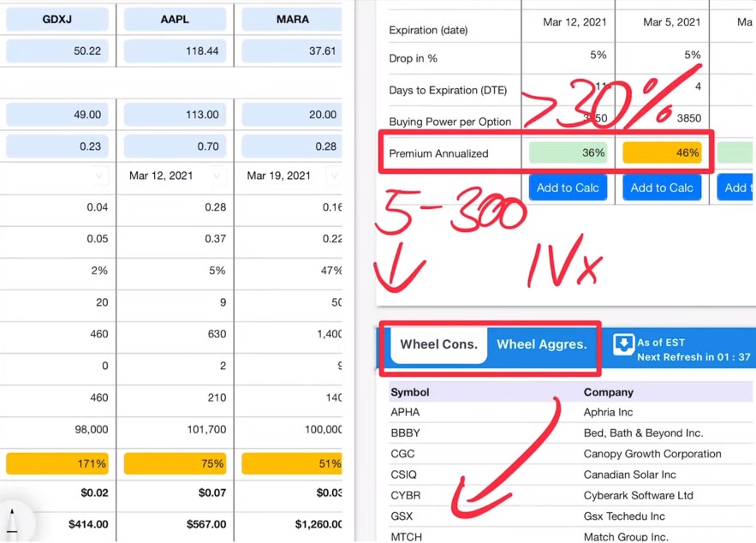
Task: Select the GSX symbol row
Action: 402,516
